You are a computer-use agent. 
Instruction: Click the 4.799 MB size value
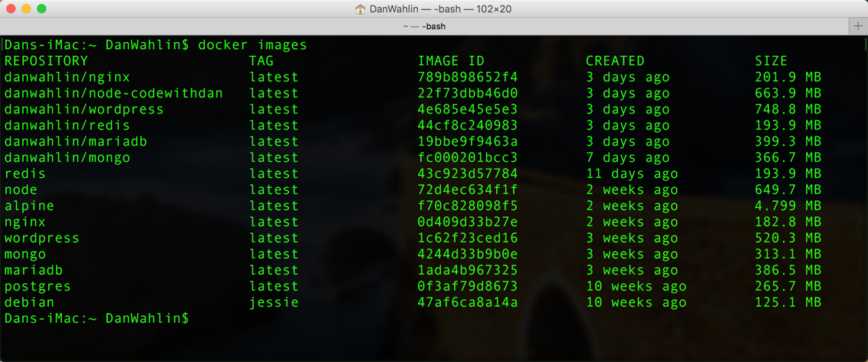(788, 206)
